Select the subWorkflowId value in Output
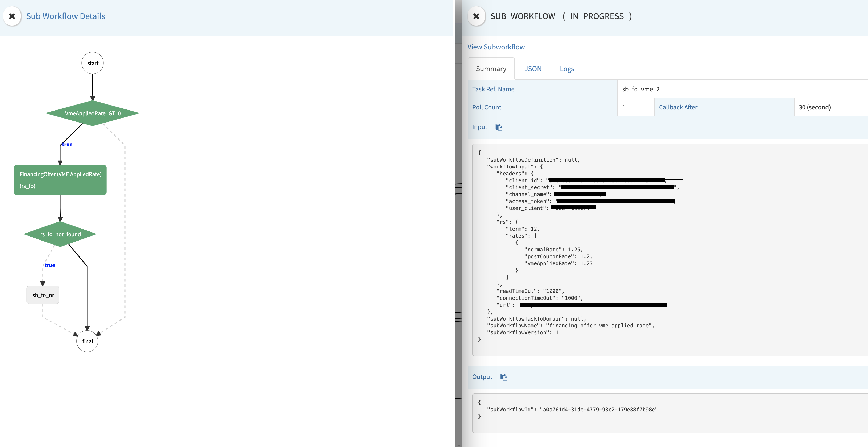 [x=599, y=410]
